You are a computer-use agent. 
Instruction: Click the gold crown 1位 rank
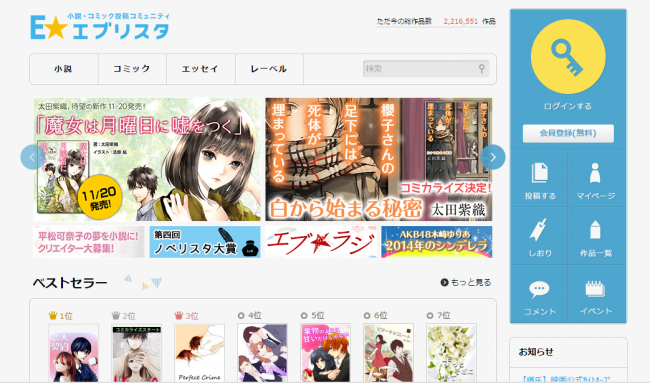tap(53, 316)
